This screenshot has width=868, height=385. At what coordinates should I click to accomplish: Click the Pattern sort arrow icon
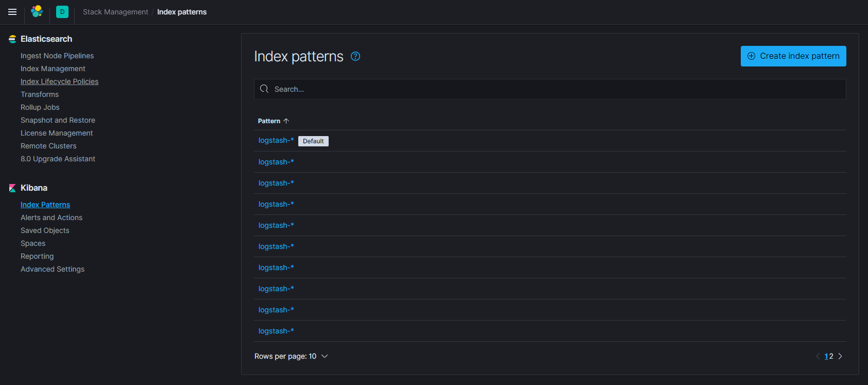click(286, 121)
